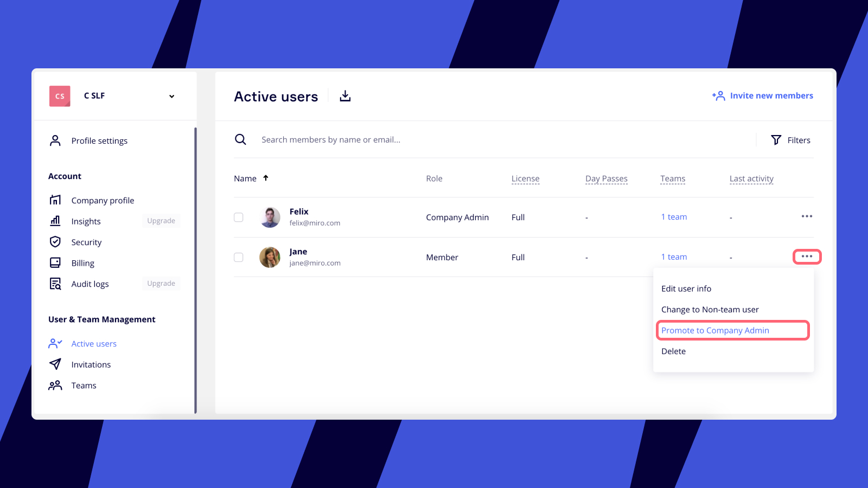Sort users by Name column arrow
Screen dimensions: 868x488
click(266, 178)
